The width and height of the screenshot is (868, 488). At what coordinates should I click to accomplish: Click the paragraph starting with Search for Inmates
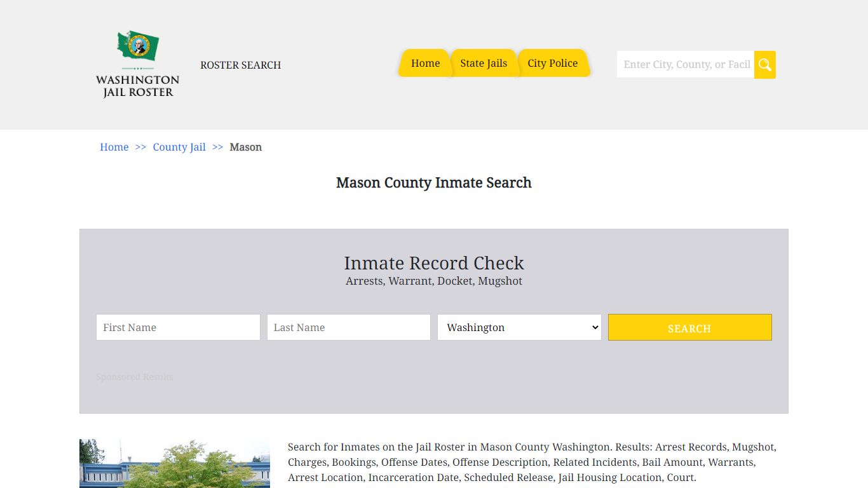tap(532, 462)
